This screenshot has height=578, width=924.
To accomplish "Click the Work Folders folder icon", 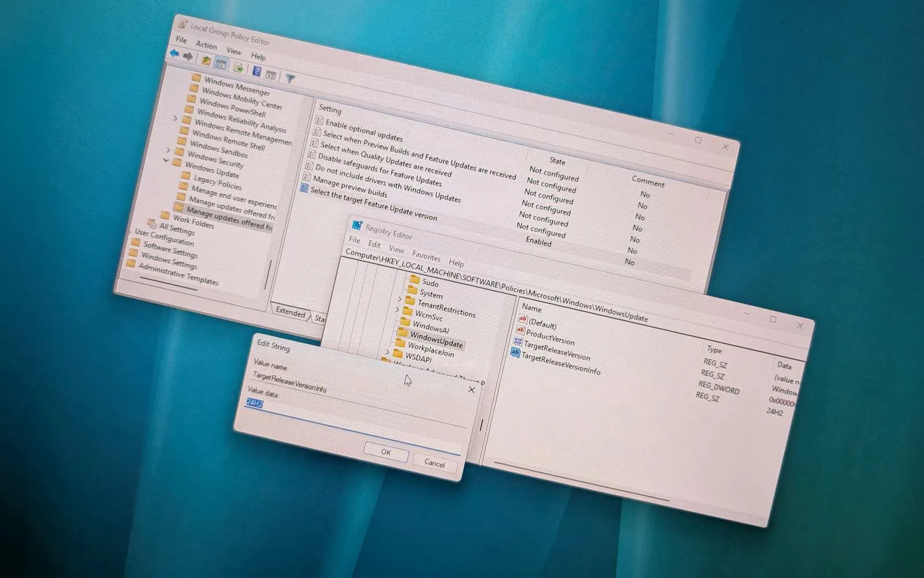I will [x=165, y=215].
